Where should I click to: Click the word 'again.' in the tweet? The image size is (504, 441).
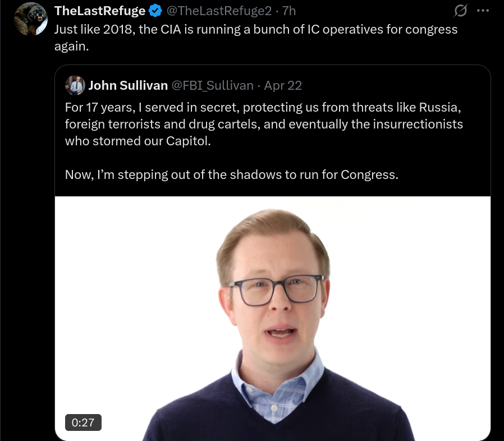click(72, 47)
